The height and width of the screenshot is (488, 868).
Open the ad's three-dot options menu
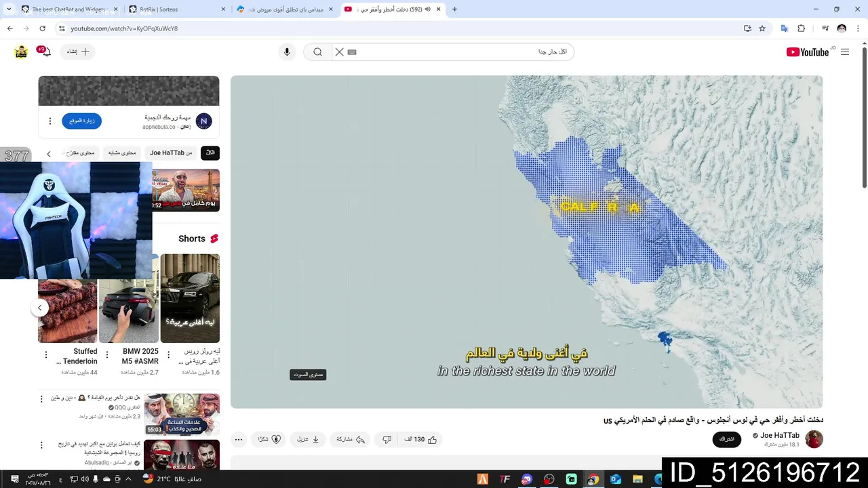click(50, 121)
